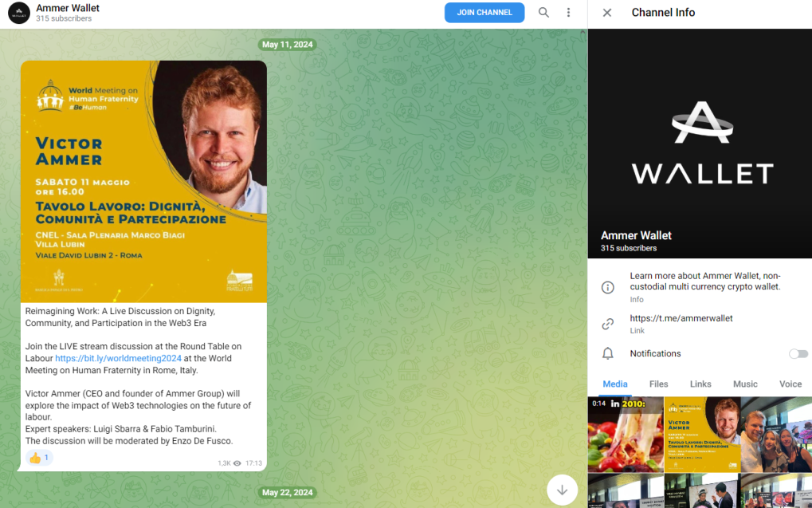Open the 0:14 pizza video thumbnail
This screenshot has width=812, height=508.
(x=626, y=435)
